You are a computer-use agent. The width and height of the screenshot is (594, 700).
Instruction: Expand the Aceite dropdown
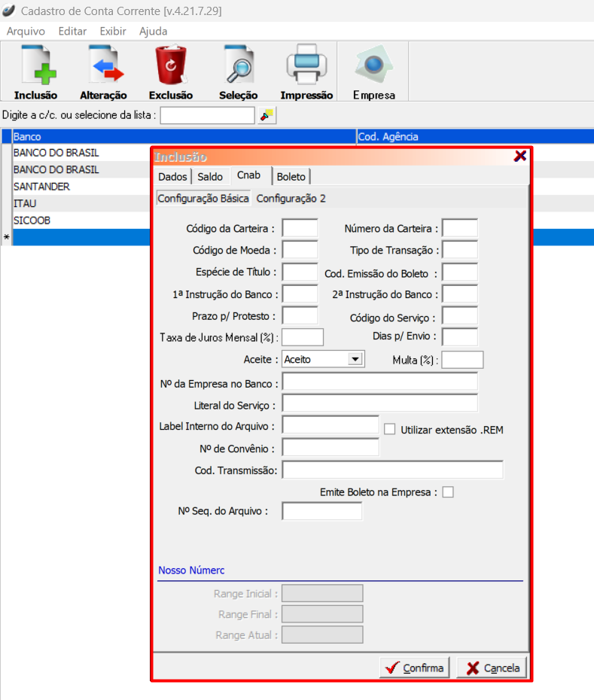355,360
